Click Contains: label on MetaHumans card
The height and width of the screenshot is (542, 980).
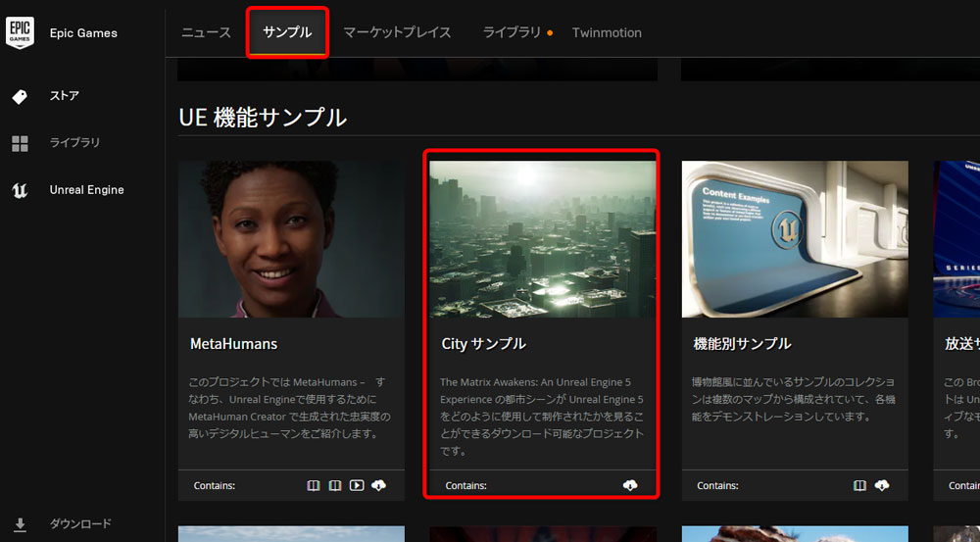click(215, 486)
